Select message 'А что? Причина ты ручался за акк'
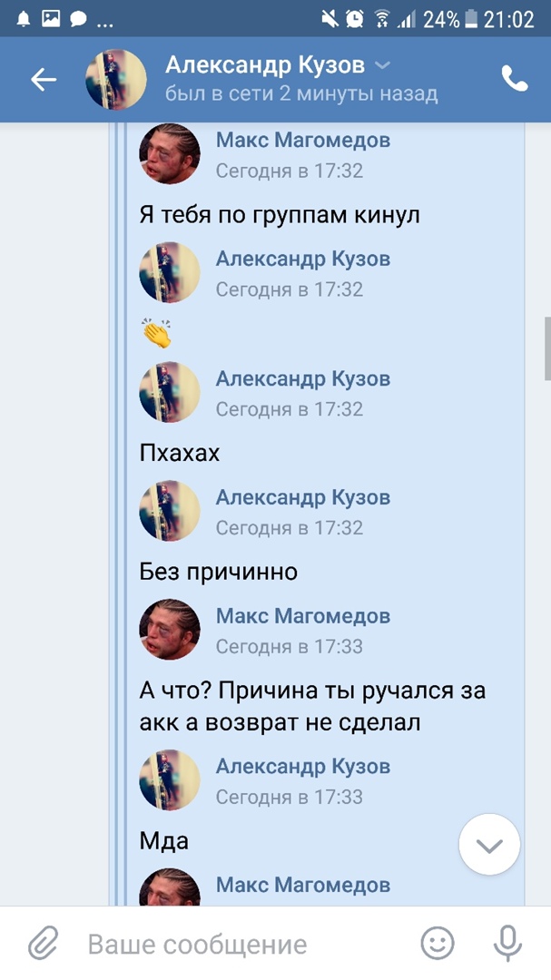 coord(312,707)
